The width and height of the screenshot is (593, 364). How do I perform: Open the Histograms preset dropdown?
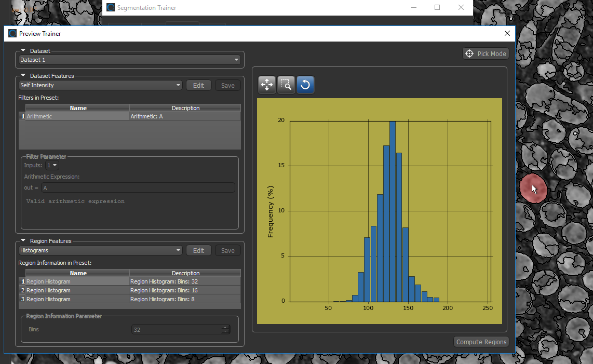(x=100, y=250)
